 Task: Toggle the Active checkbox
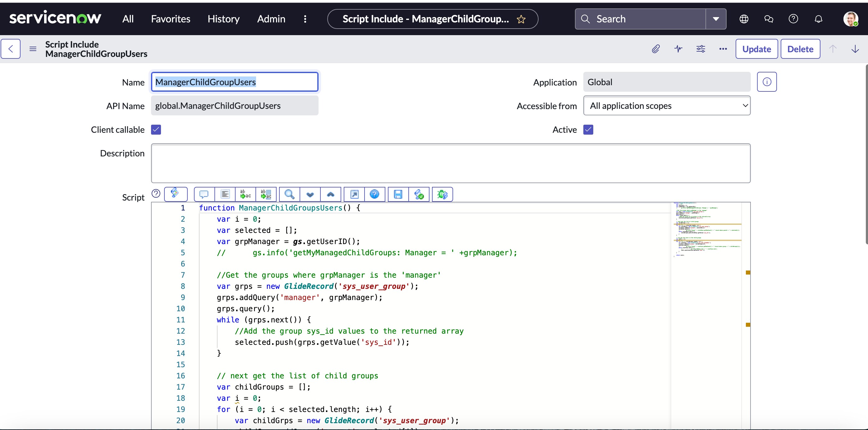pos(588,129)
